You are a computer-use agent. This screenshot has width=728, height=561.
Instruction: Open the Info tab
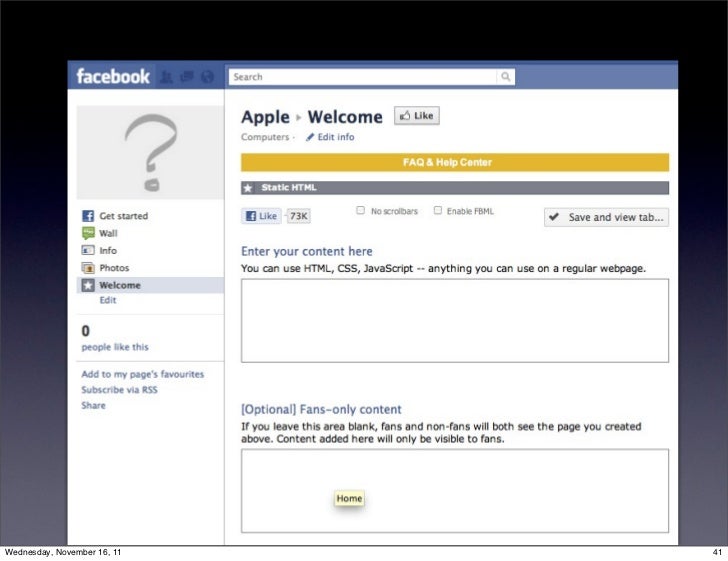coord(108,250)
